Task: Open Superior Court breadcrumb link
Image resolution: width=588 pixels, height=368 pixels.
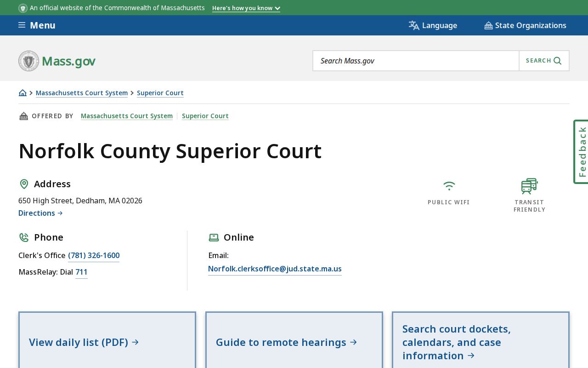Action: (x=160, y=93)
